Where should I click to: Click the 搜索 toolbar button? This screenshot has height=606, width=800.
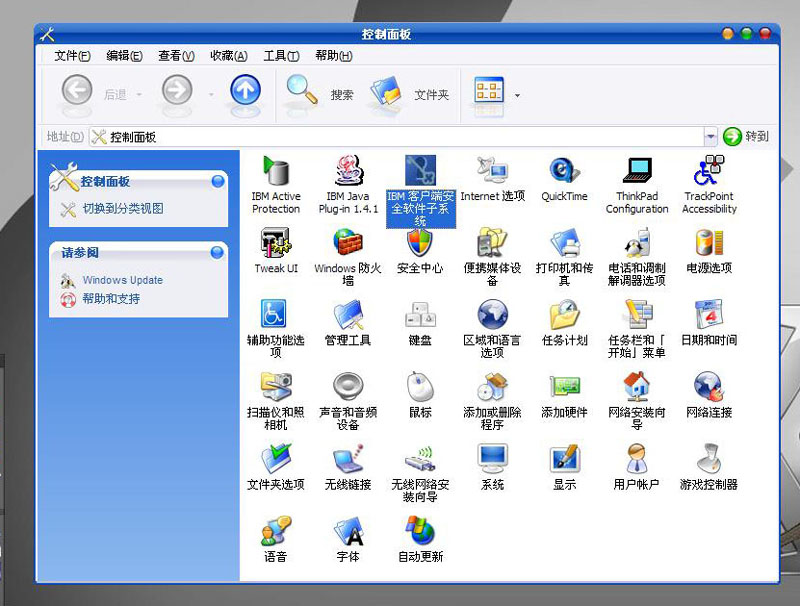319,92
